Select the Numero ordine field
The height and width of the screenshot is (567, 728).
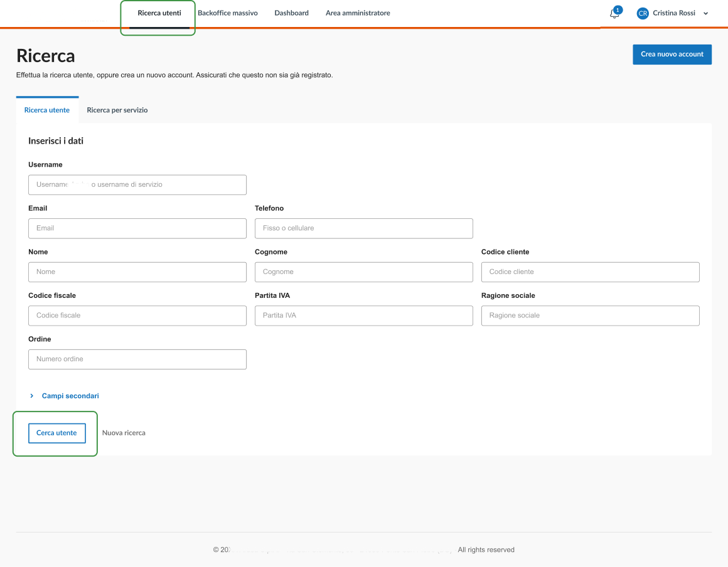pos(137,359)
